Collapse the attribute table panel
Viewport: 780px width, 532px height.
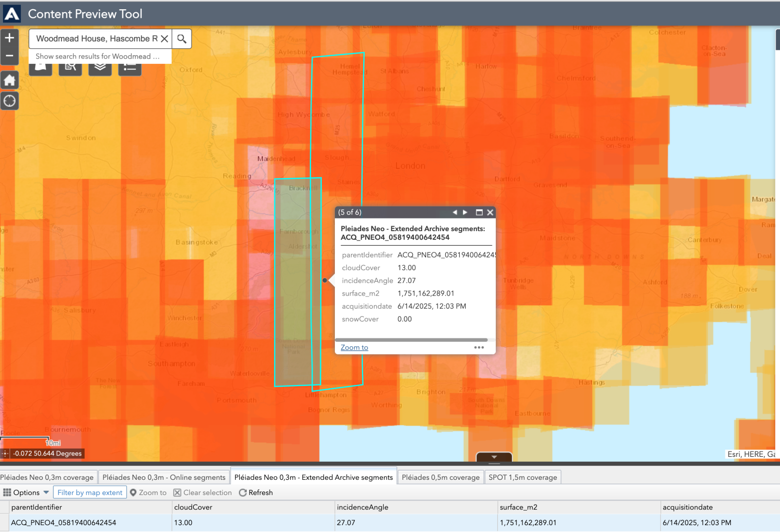coord(494,457)
